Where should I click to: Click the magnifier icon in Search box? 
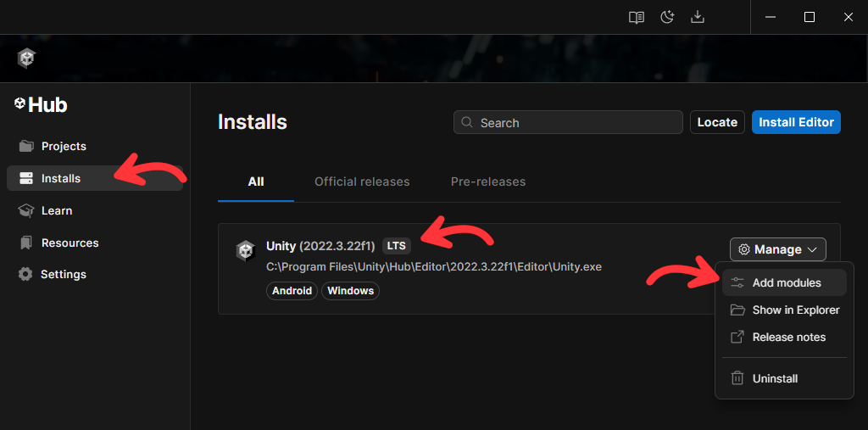click(x=467, y=122)
